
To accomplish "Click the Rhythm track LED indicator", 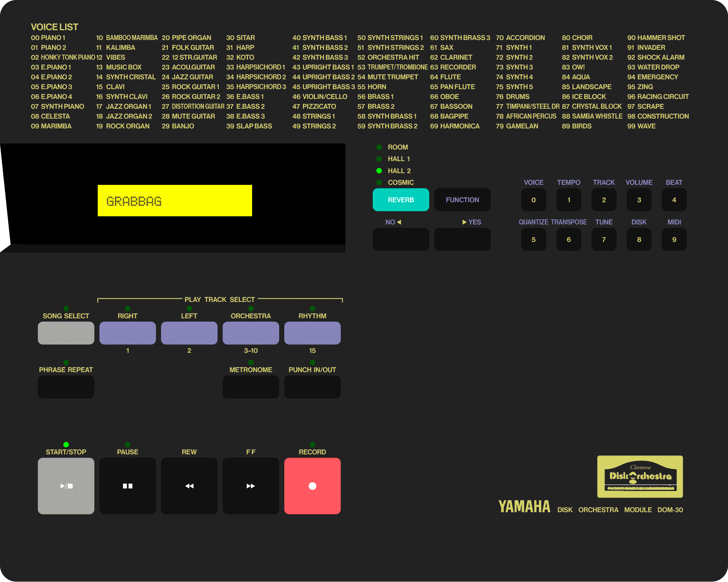I will tap(312, 308).
